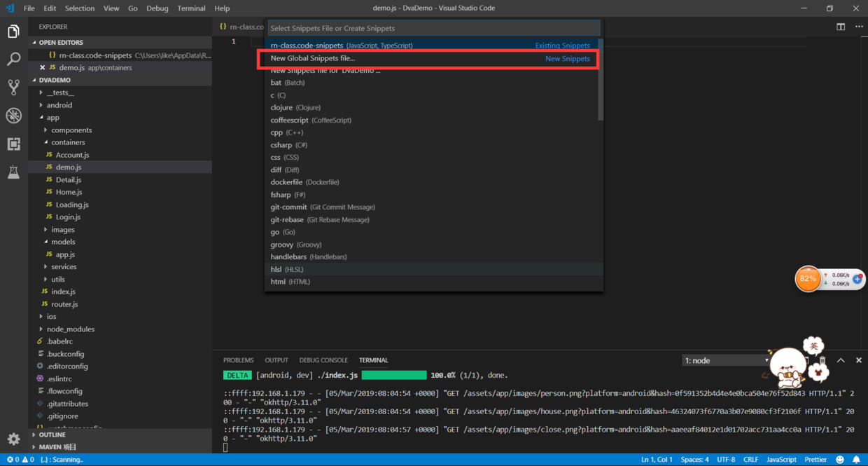This screenshot has height=466, width=868.
Task: Click the blue plus on network speed widget
Action: (x=857, y=279)
